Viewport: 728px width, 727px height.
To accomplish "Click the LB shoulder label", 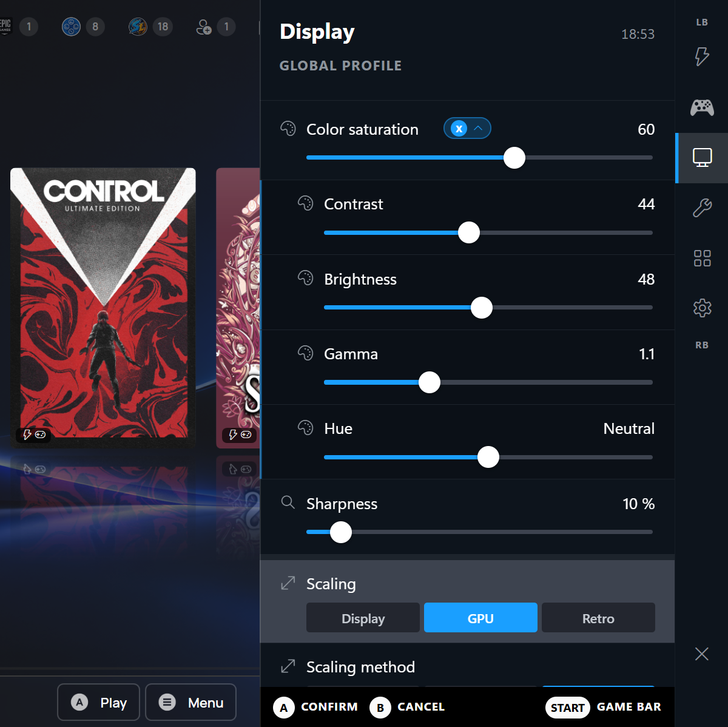I will pyautogui.click(x=702, y=22).
